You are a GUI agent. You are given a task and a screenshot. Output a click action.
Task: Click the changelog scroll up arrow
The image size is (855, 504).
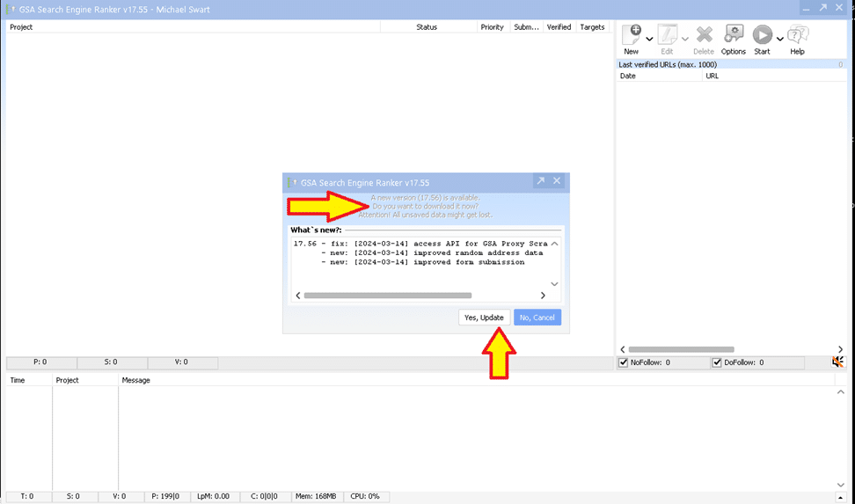[x=554, y=244]
